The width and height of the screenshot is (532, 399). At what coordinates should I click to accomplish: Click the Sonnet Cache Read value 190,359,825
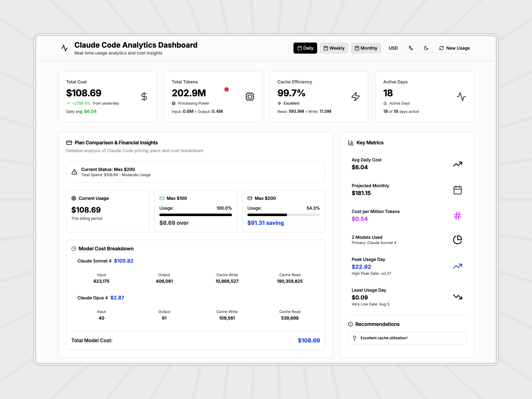point(290,281)
